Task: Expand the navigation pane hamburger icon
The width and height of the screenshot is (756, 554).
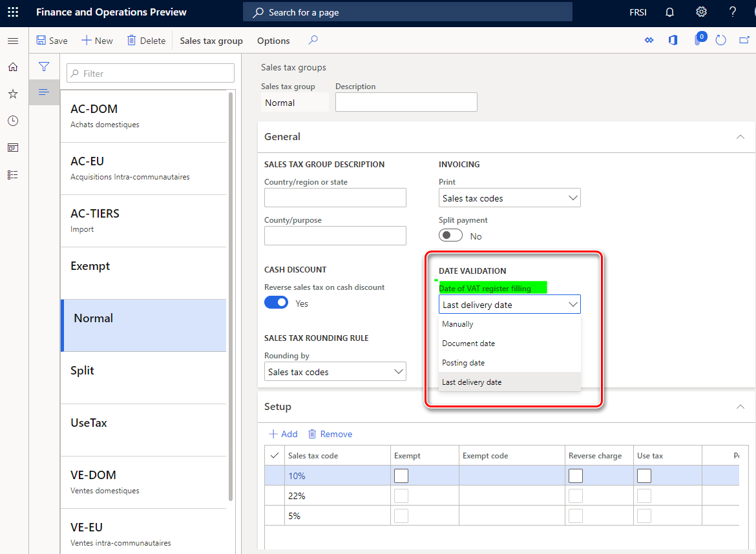Action: click(13, 40)
